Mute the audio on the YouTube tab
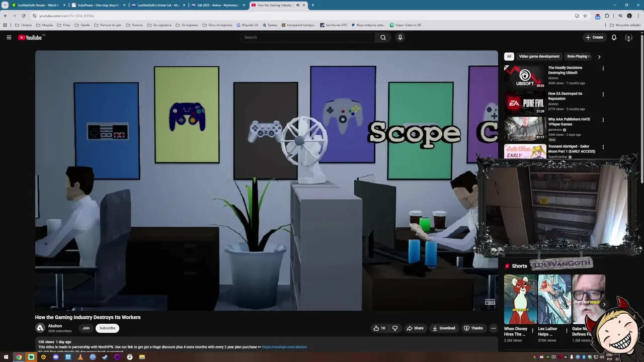 298,5
